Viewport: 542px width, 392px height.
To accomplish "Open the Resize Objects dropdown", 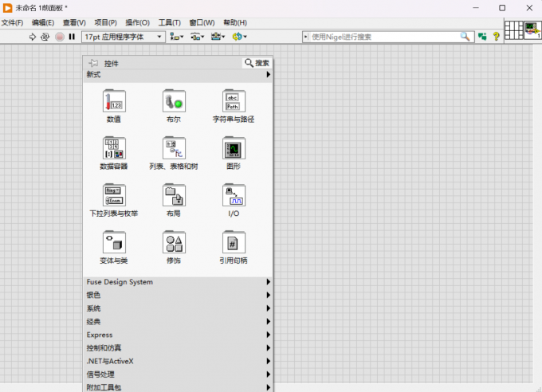I will point(218,37).
